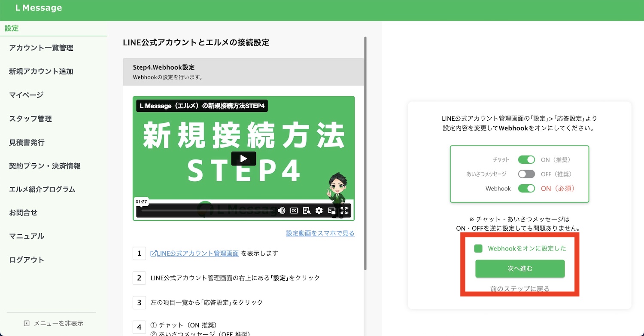This screenshot has width=644, height=336.
Task: Click the video title L Message（エルメ）の新規接続方法STEP4
Action: (202, 106)
